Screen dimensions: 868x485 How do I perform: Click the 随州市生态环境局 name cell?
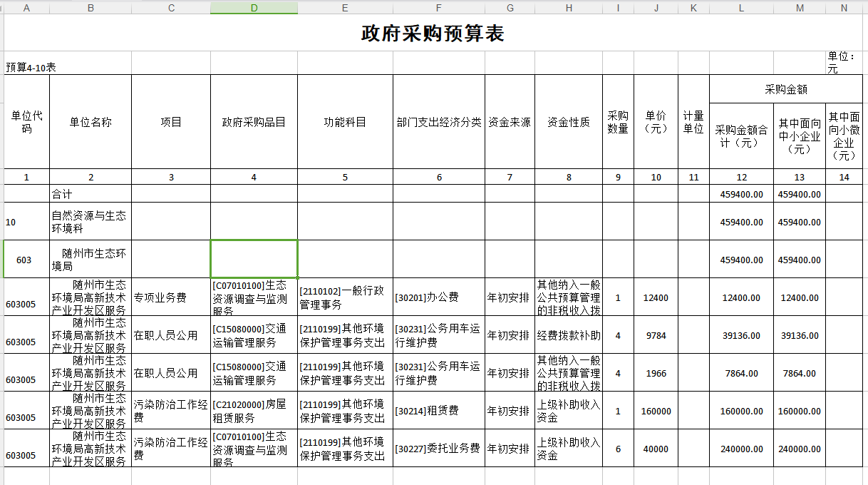[x=91, y=260]
